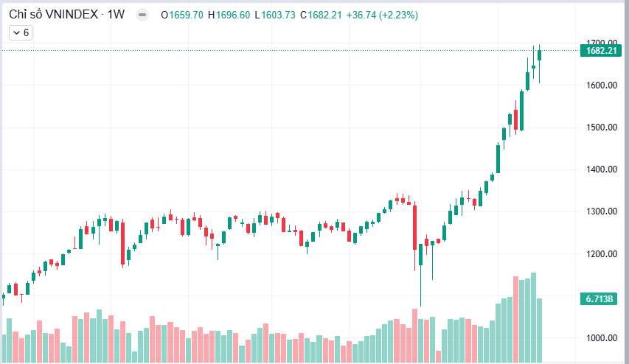
Task: Click the 1500.00 price axis label
Action: (601, 127)
